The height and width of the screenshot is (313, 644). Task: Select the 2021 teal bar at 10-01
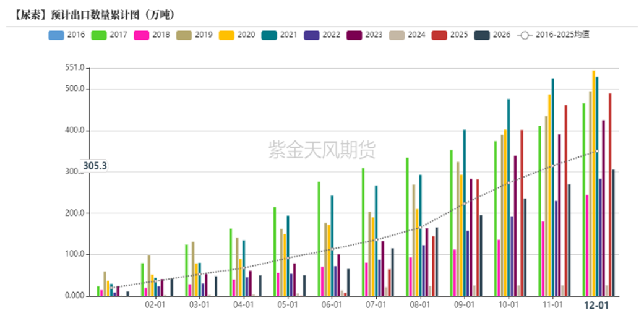[509, 197]
